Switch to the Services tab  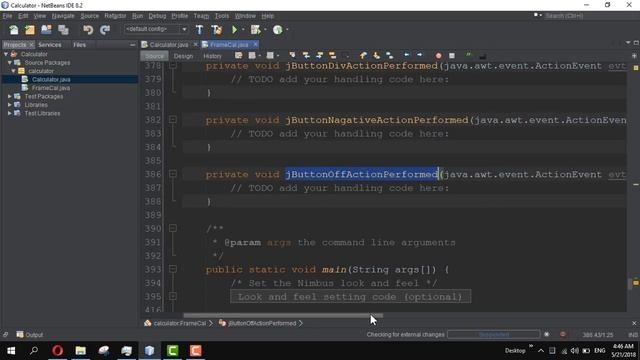[50, 44]
